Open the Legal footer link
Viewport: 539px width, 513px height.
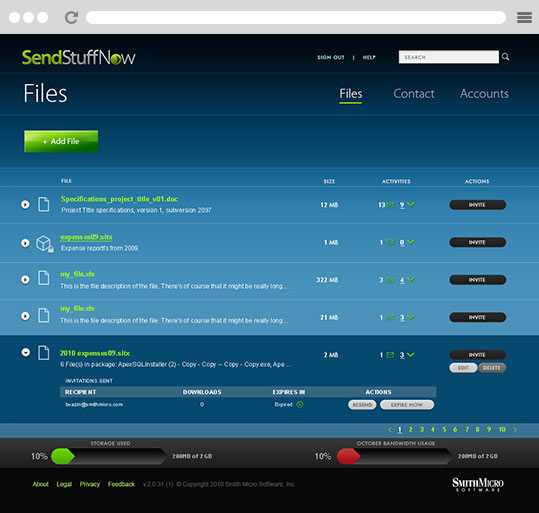(64, 484)
